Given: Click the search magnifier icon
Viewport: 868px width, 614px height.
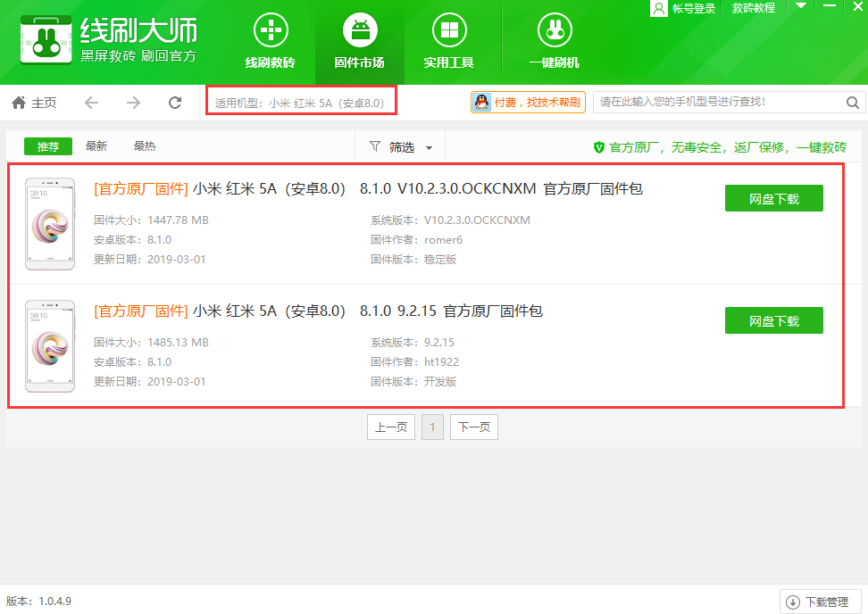Looking at the screenshot, I should pyautogui.click(x=853, y=103).
